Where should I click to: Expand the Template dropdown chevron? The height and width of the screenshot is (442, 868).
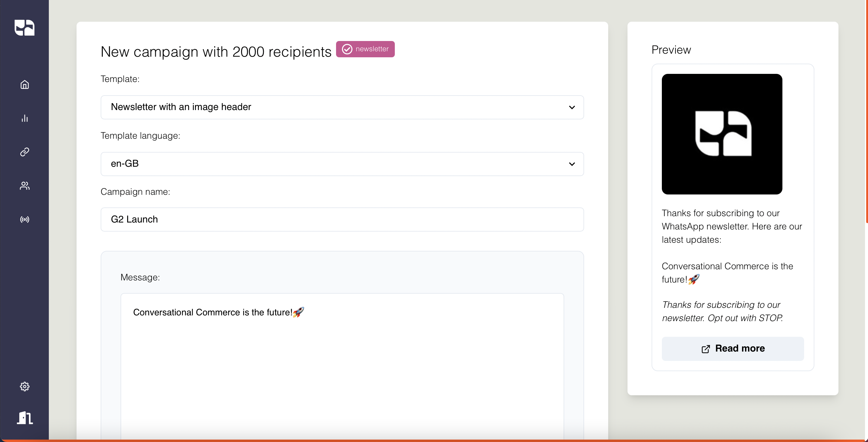click(571, 108)
